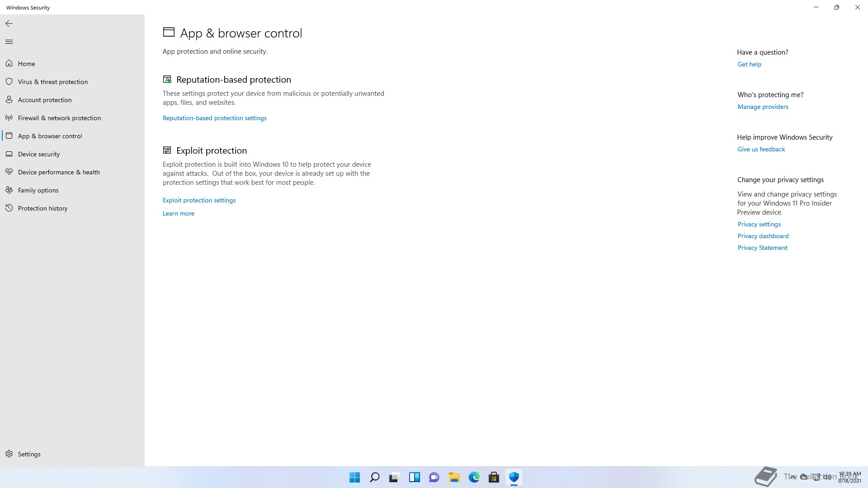Select Account protection in sidebar
This screenshot has height=488, width=868.
(x=72, y=100)
